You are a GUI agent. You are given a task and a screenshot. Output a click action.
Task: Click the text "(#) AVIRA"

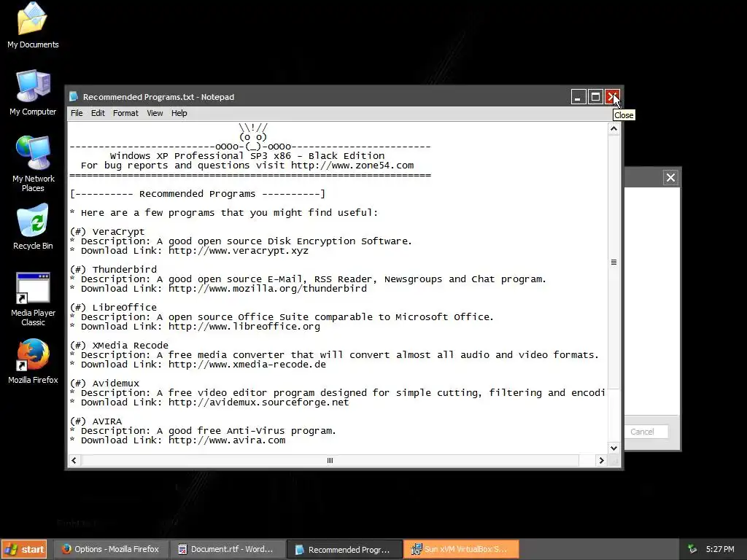pyautogui.click(x=96, y=421)
